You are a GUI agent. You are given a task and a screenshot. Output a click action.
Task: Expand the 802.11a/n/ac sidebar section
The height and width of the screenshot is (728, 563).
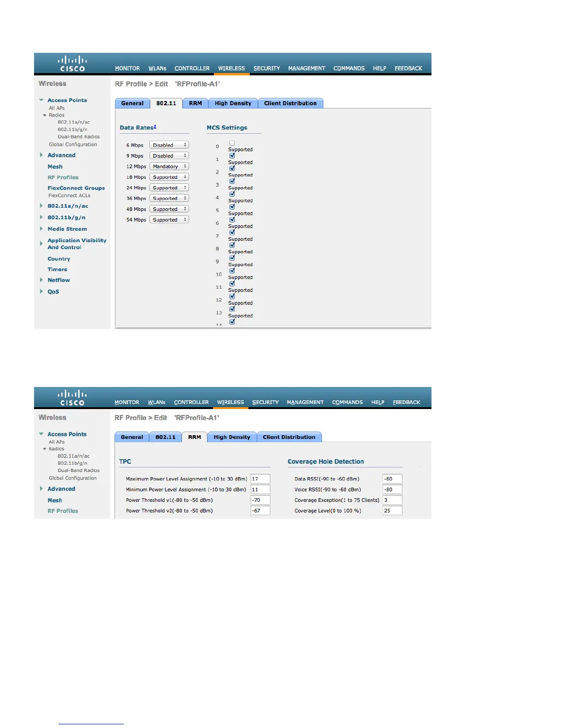tap(41, 206)
